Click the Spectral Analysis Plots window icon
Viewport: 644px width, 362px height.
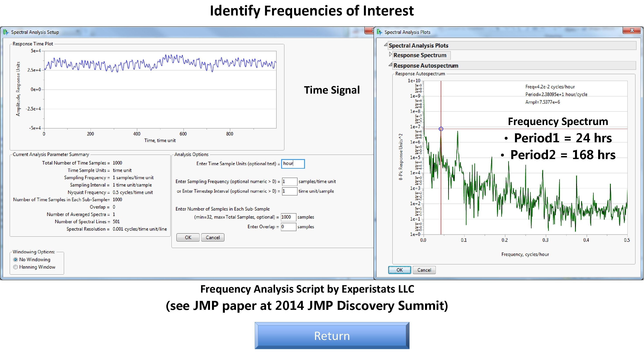[379, 32]
